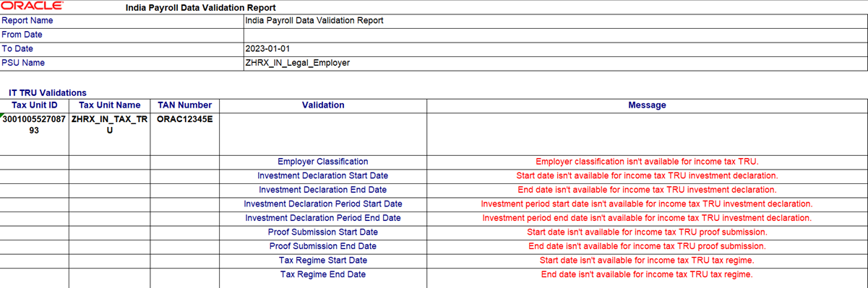Select the 'Investment Declaration Start Date' cell
The height and width of the screenshot is (288, 868).
click(x=323, y=175)
